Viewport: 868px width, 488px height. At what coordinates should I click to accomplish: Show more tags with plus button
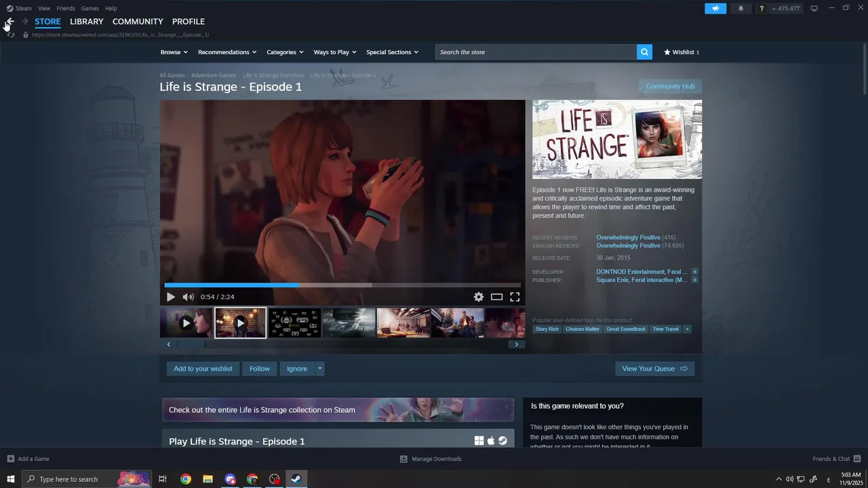(x=687, y=329)
